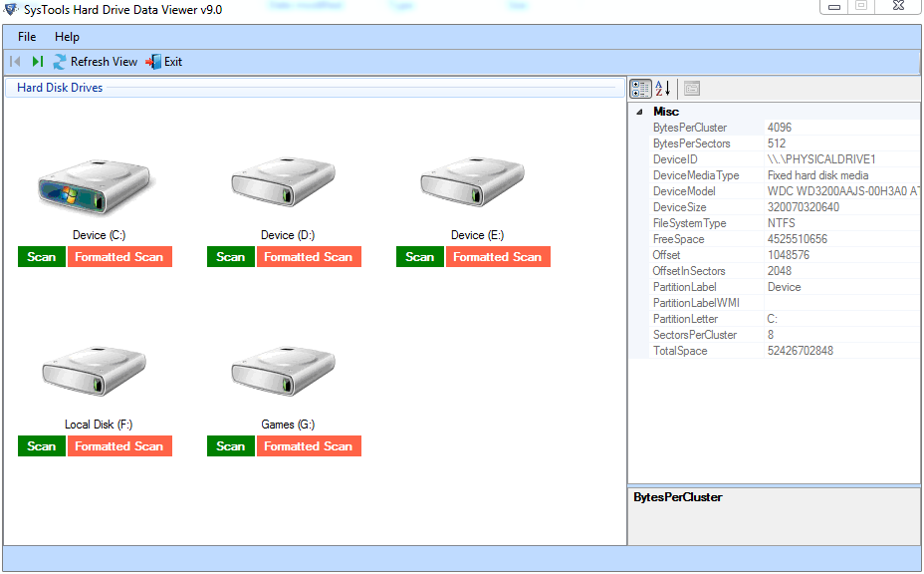The height and width of the screenshot is (574, 924).
Task: Click the Refresh View icon
Action: coord(60,62)
